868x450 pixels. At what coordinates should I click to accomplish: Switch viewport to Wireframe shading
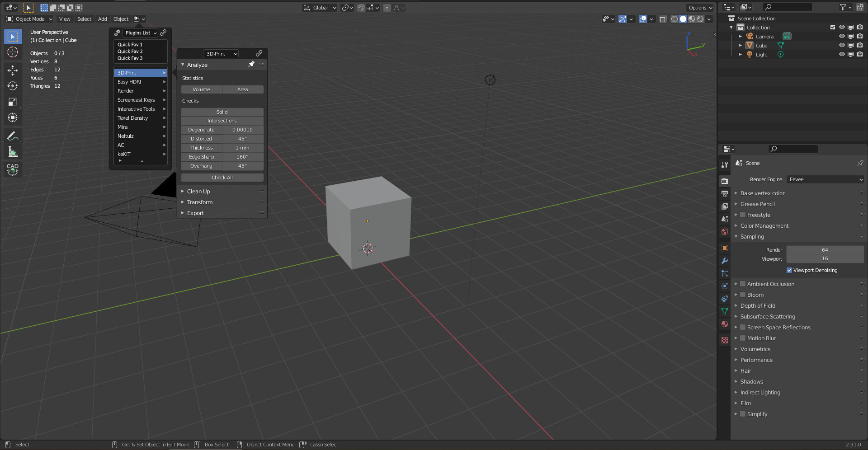click(674, 19)
